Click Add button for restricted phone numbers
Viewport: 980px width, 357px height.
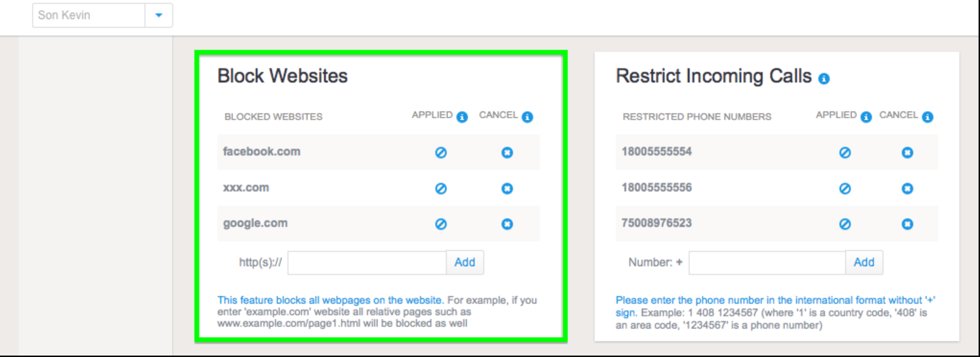pos(864,262)
